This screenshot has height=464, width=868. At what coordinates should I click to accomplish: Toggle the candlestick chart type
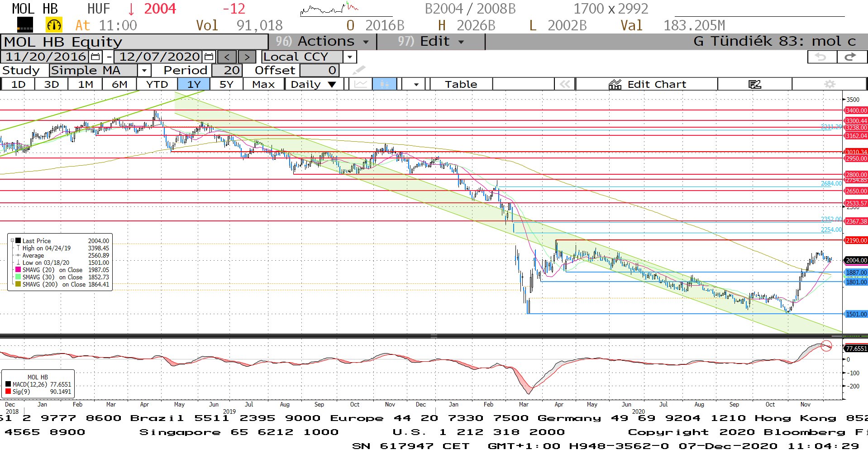coord(384,85)
